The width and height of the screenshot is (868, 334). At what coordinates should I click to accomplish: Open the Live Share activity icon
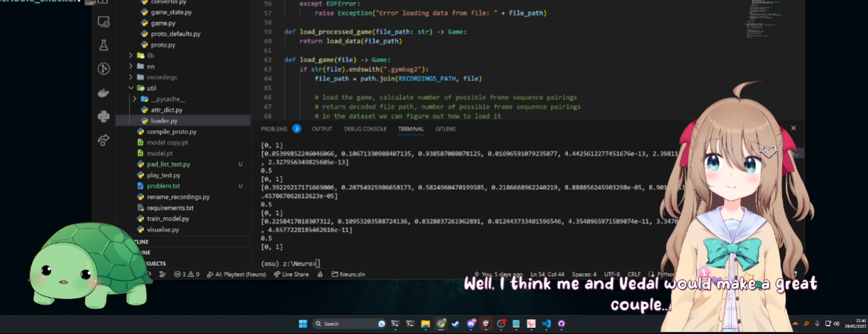pyautogui.click(x=103, y=140)
